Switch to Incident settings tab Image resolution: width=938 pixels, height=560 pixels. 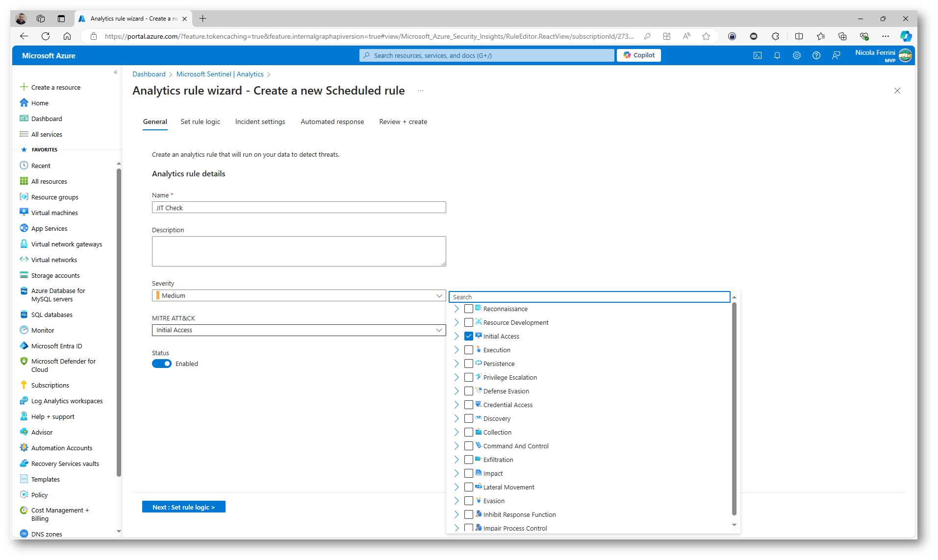coord(260,122)
